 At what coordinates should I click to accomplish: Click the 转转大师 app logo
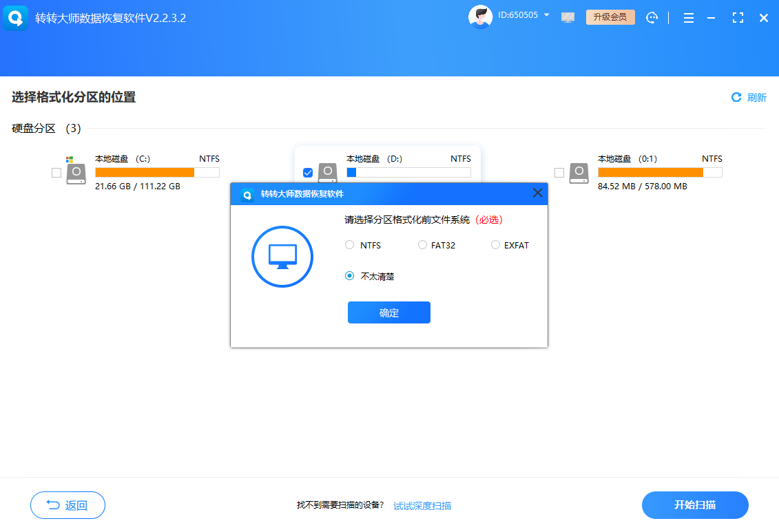point(15,17)
